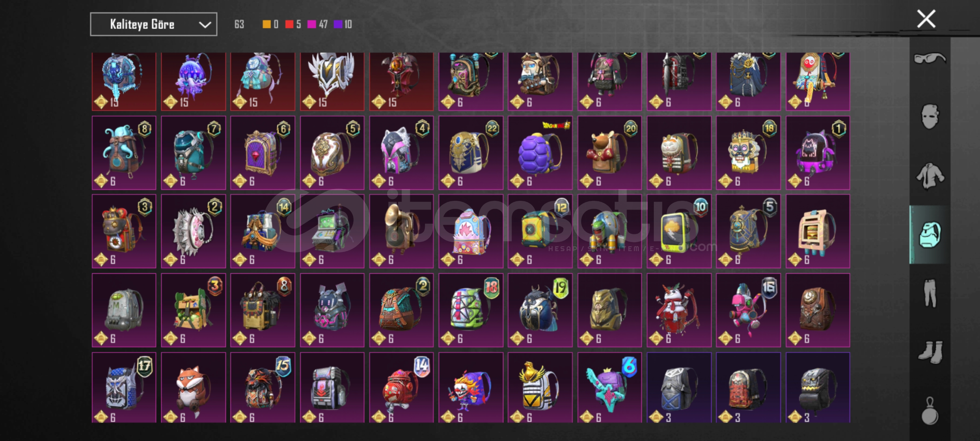Filter by the red quality swatch
The height and width of the screenshot is (441, 980).
click(289, 24)
